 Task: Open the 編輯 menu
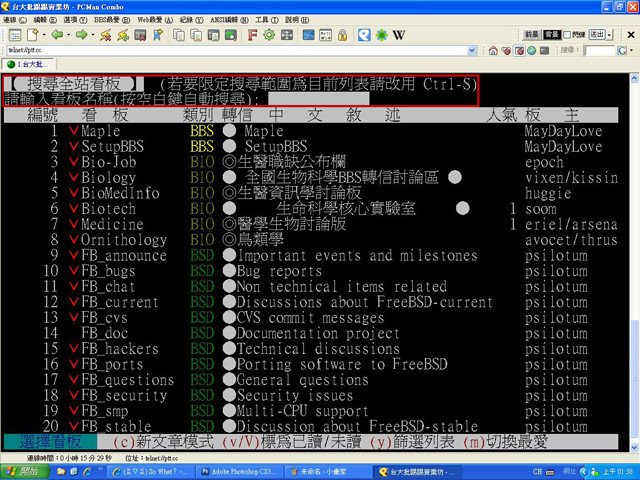point(45,20)
